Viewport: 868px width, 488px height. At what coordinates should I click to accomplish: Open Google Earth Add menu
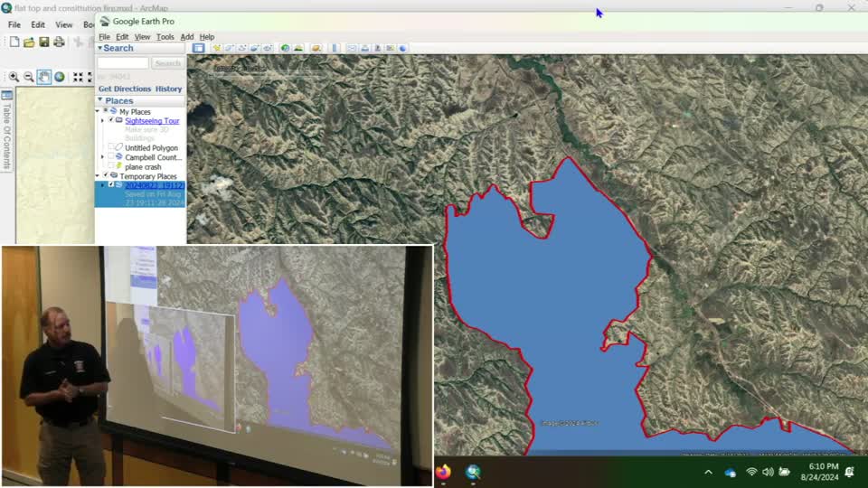tap(187, 36)
